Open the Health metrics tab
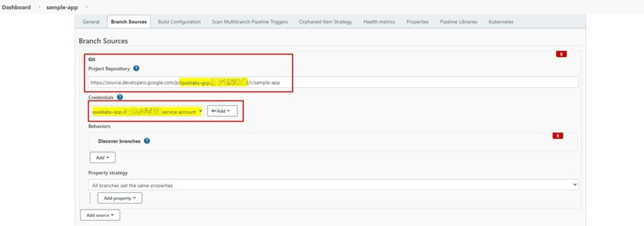Viewport: 644px width, 226px height. click(379, 22)
